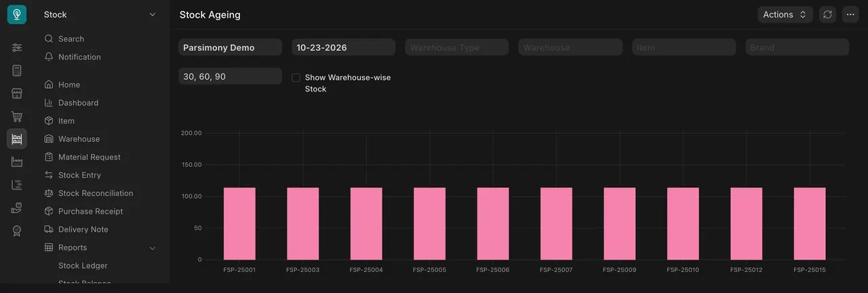Image resolution: width=868 pixels, height=293 pixels.
Task: Click the pink bar for FSP-25015
Action: coord(810,224)
